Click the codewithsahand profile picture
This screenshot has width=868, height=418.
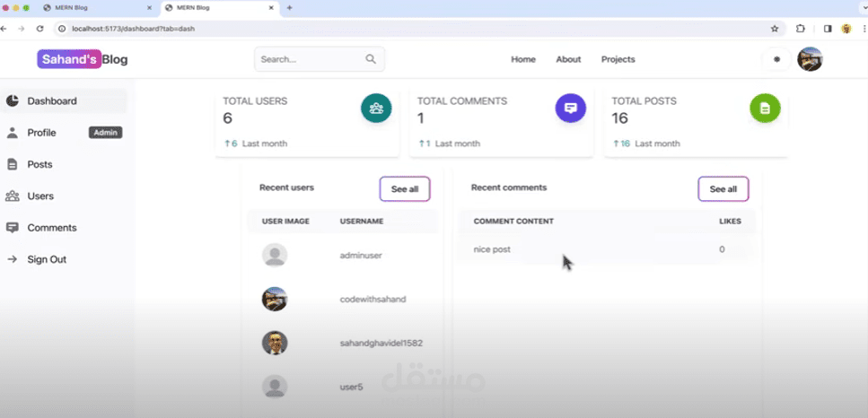[x=275, y=299]
